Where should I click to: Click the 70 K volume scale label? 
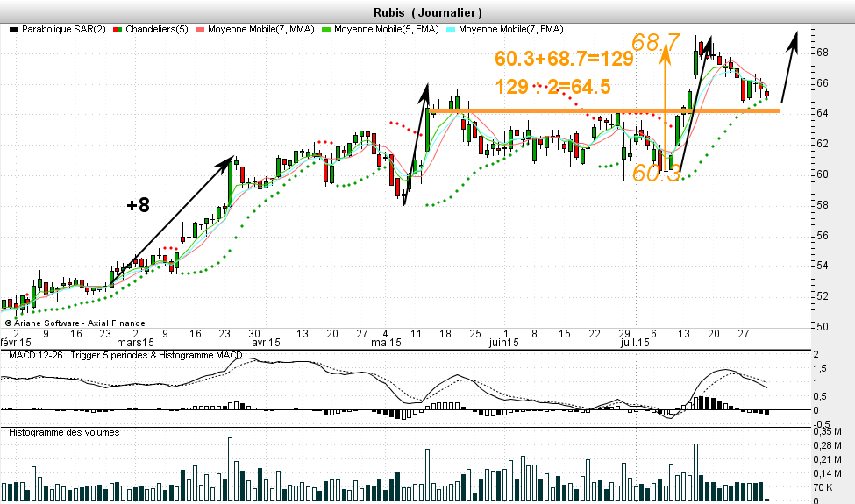[823, 487]
